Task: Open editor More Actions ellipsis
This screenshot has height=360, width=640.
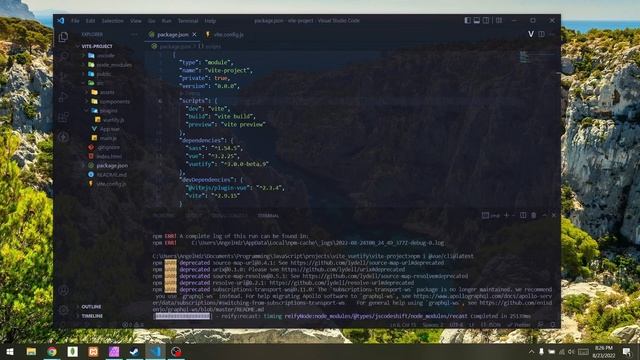Action: [552, 34]
